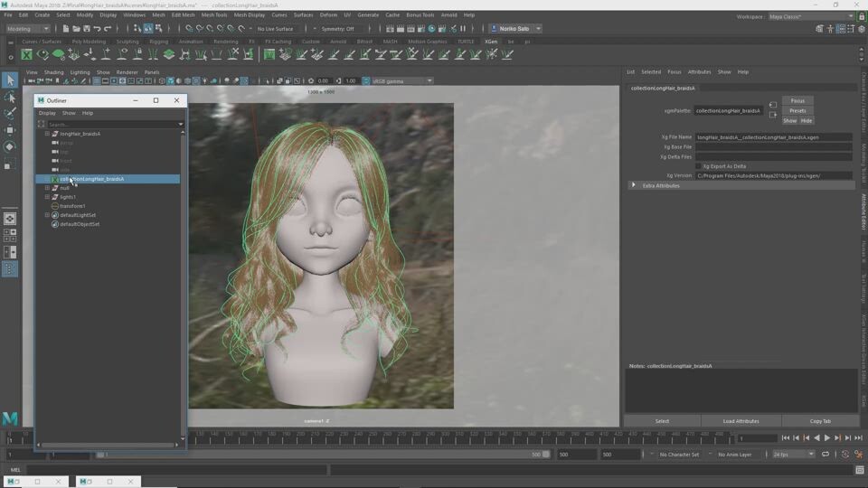Click the go to input connection icon

click(773, 105)
